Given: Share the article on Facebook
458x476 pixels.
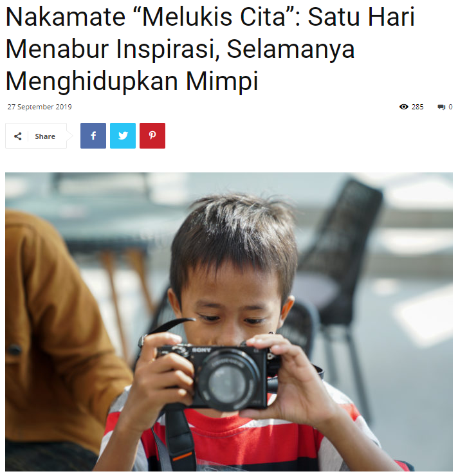Looking at the screenshot, I should 93,136.
